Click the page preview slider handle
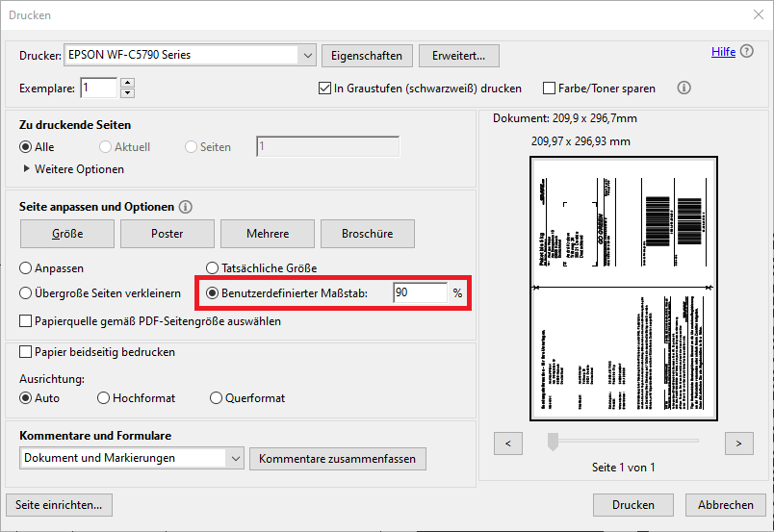Viewport: 774px width, 532px height. [553, 442]
